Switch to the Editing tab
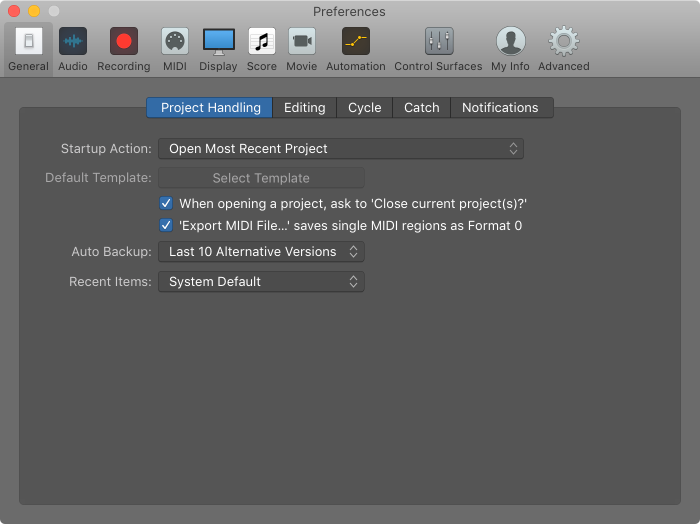 pos(304,108)
